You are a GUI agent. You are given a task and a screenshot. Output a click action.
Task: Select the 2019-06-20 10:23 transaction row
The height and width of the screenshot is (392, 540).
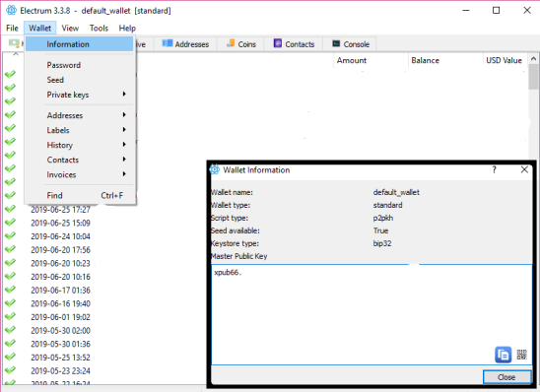coord(60,263)
